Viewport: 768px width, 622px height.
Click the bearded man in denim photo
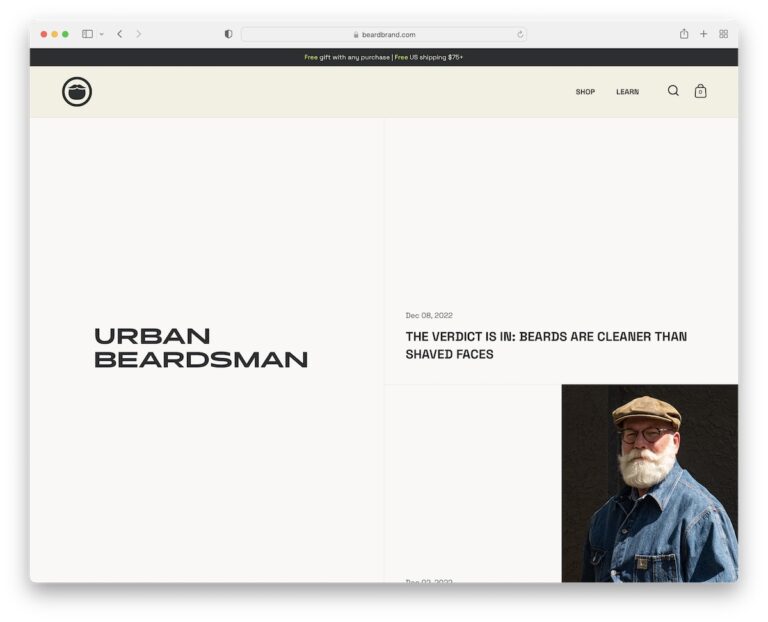(x=649, y=483)
